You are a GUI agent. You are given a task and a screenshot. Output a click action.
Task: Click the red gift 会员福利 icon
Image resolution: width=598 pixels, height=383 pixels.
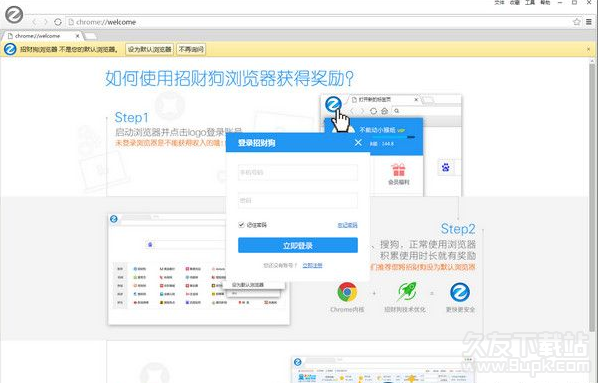pyautogui.click(x=398, y=170)
